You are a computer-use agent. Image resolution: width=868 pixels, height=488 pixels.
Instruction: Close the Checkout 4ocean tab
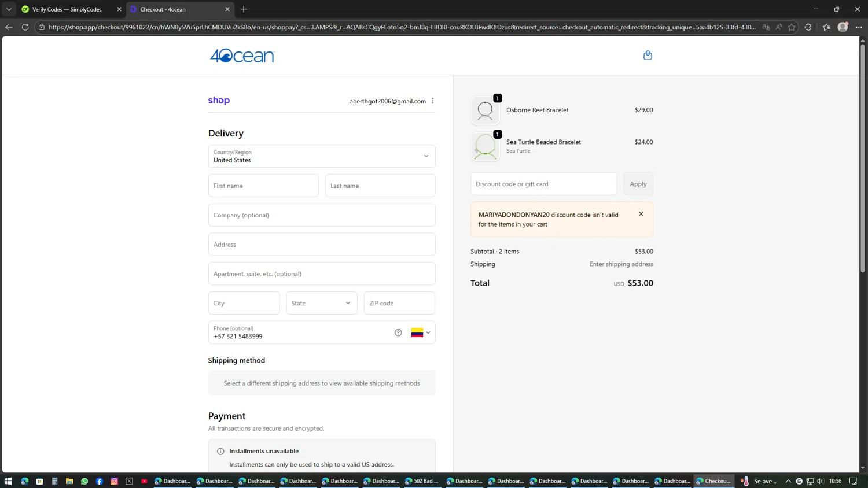click(227, 9)
